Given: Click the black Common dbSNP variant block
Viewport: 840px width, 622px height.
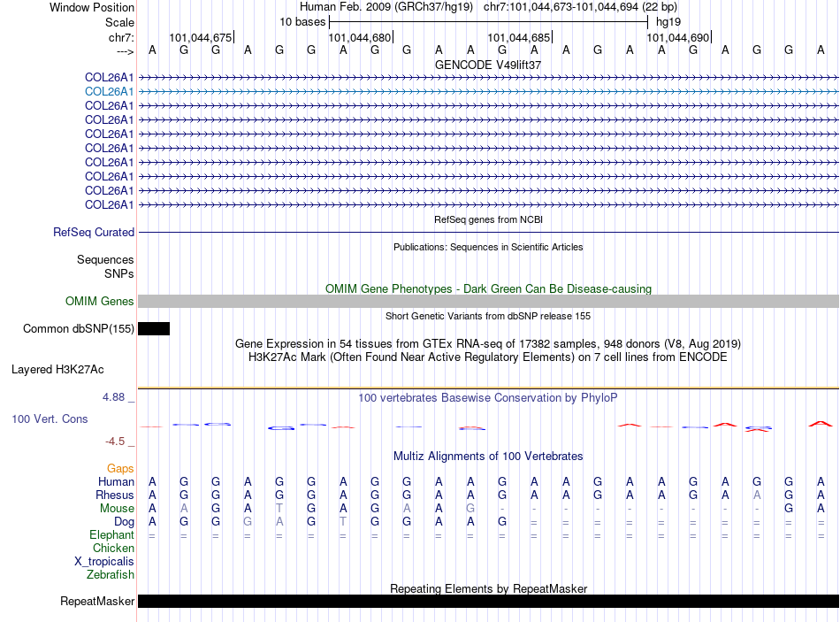Looking at the screenshot, I should click(x=154, y=328).
